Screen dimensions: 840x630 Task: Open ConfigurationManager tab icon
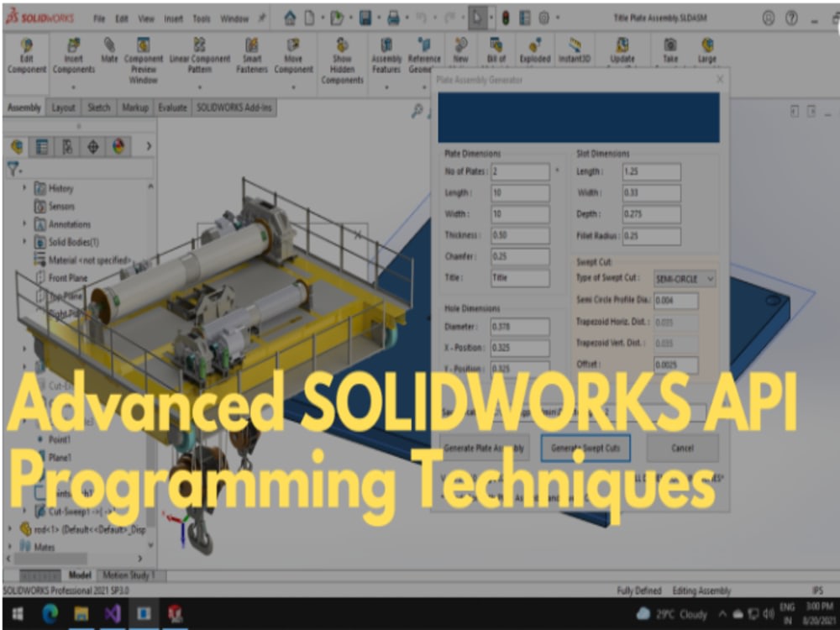pyautogui.click(x=67, y=146)
